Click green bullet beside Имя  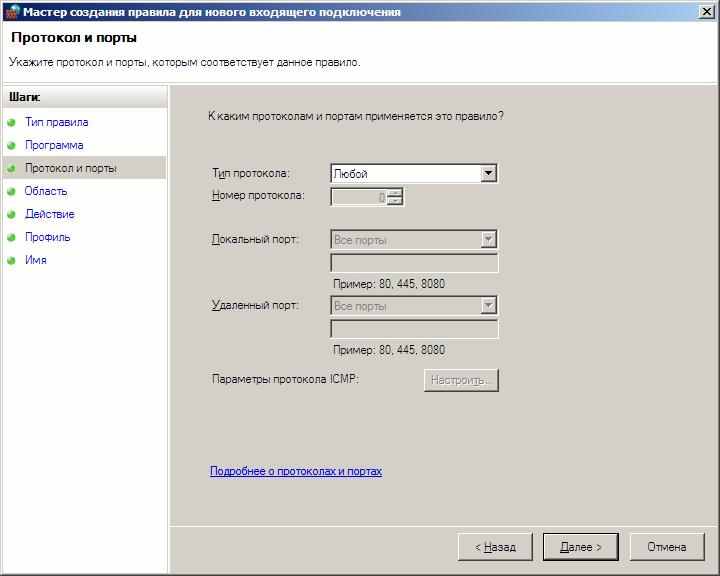11,260
